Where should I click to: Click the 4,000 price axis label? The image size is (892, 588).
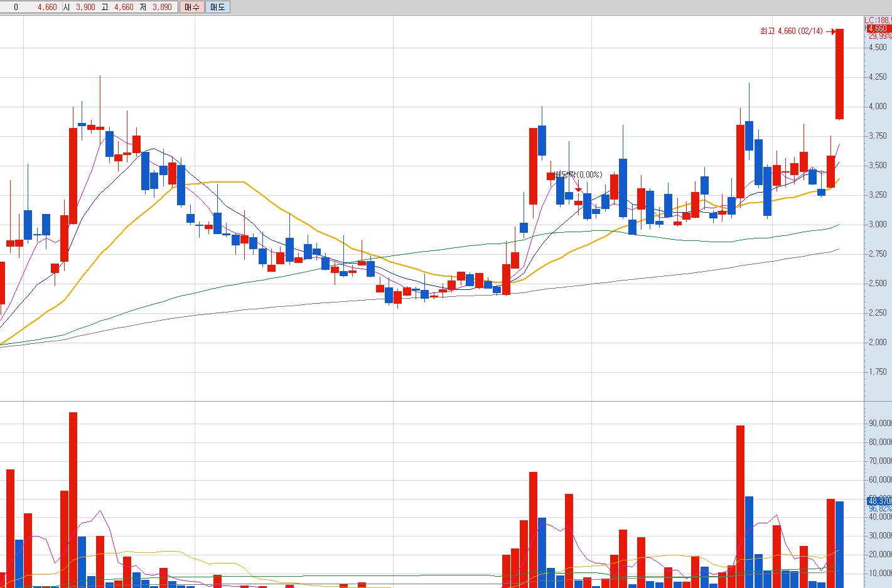pos(878,106)
